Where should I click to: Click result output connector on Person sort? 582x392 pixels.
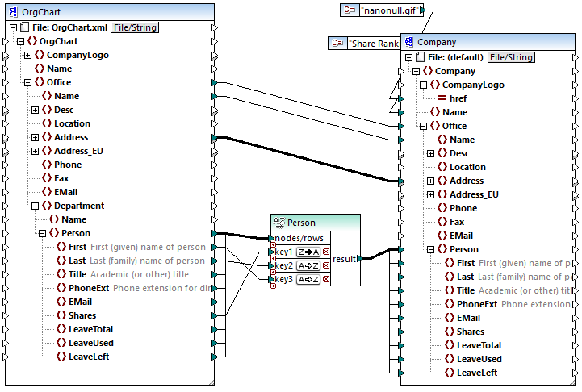pyautogui.click(x=361, y=258)
